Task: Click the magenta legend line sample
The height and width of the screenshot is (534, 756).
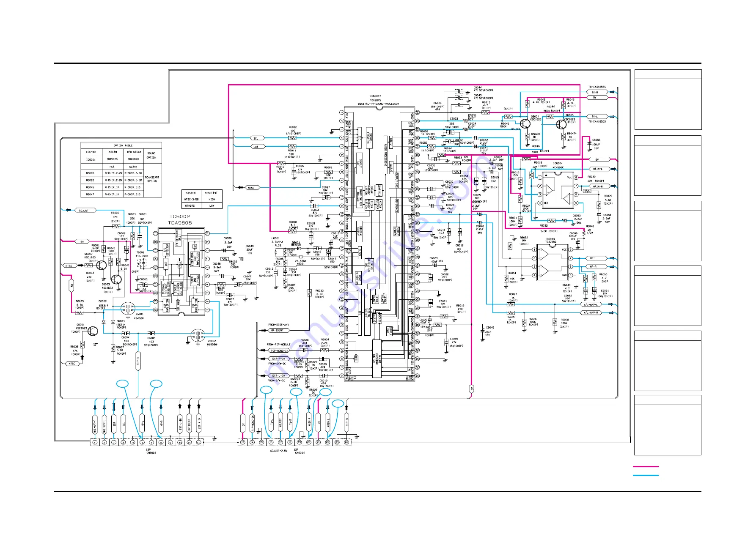Action: click(646, 466)
